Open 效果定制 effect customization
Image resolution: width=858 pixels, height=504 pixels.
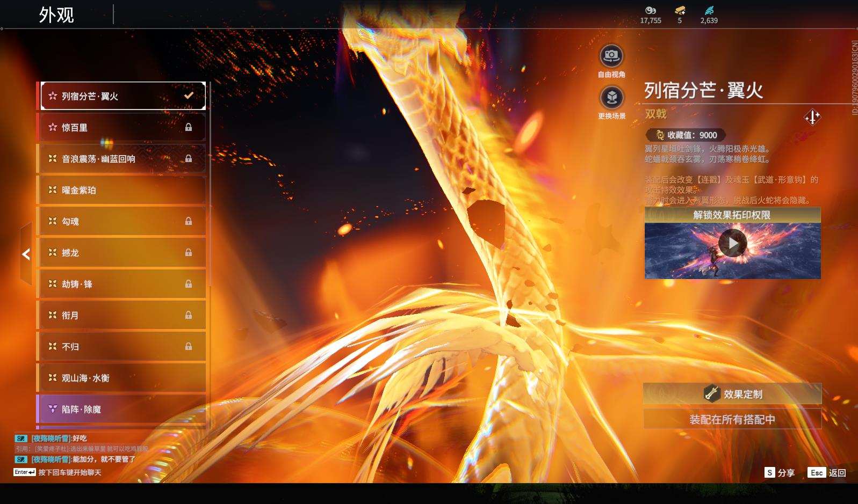click(732, 394)
